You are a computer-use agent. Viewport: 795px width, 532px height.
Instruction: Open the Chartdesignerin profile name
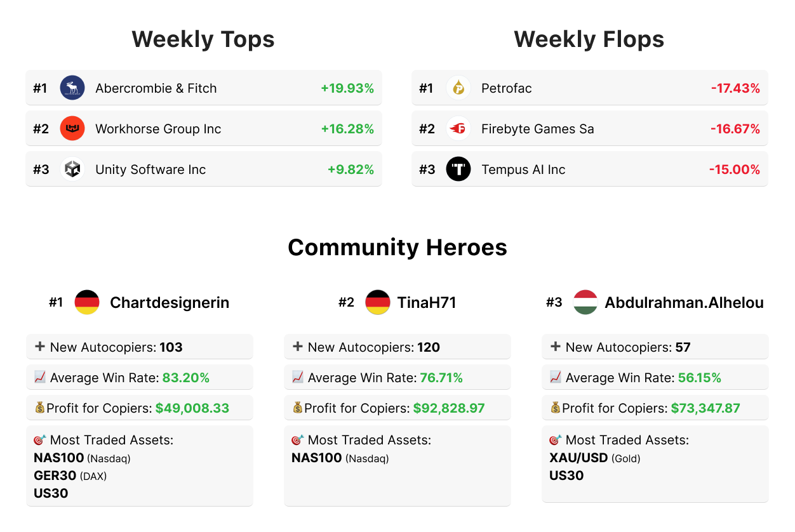pyautogui.click(x=170, y=303)
